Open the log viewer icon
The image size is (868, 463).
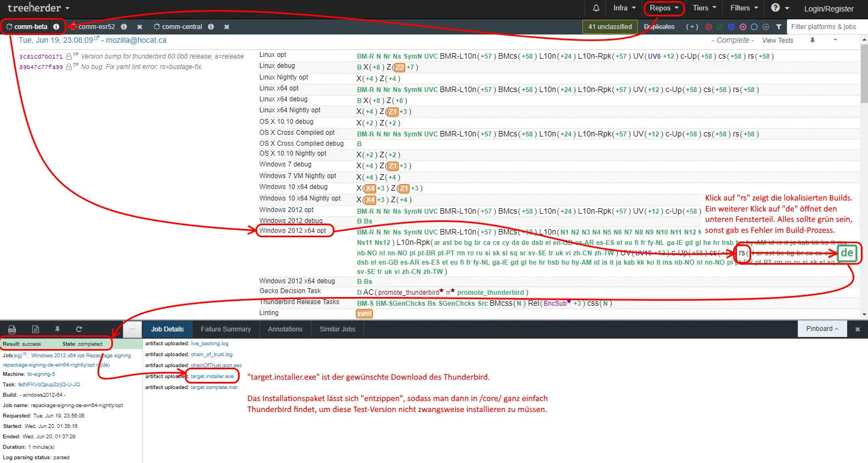[12, 329]
